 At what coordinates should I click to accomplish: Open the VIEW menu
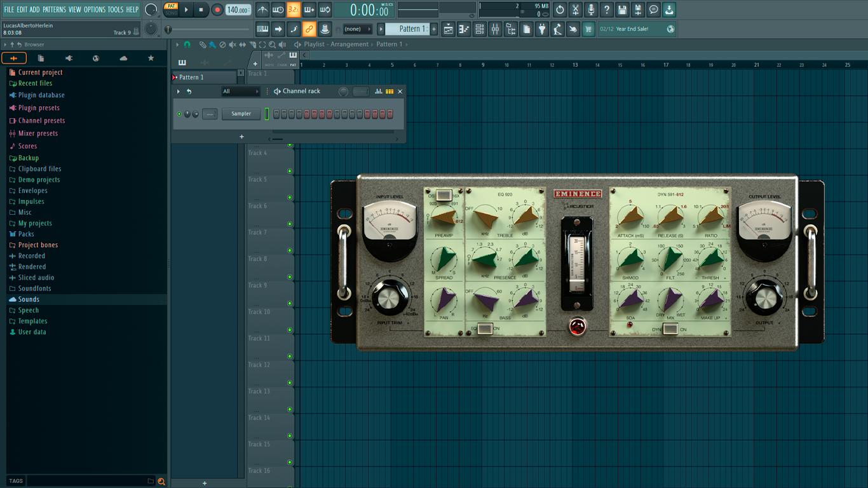coord(75,10)
